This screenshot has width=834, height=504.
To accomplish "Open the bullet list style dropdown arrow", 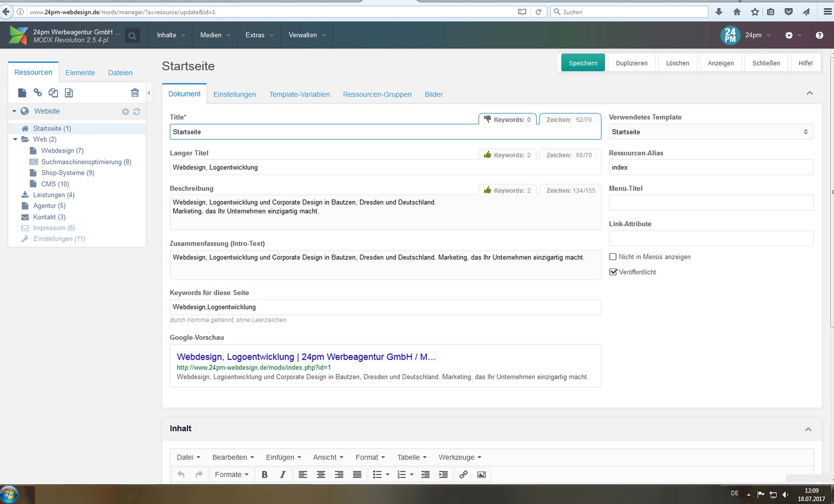I will pos(387,474).
